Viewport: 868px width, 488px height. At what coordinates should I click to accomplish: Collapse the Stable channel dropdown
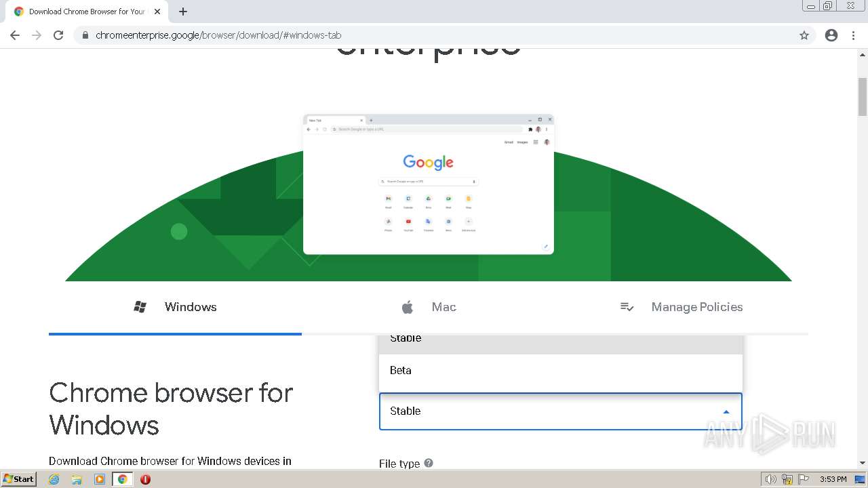point(561,411)
